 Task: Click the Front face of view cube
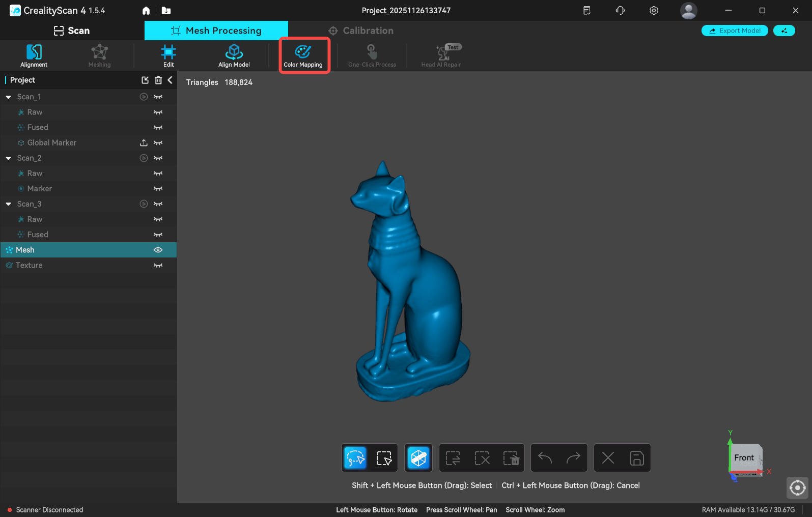click(x=744, y=458)
